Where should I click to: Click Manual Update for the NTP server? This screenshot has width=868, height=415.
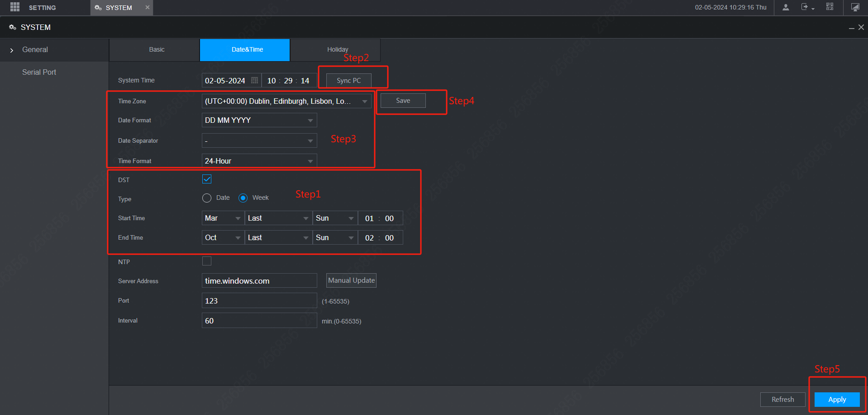coord(351,280)
